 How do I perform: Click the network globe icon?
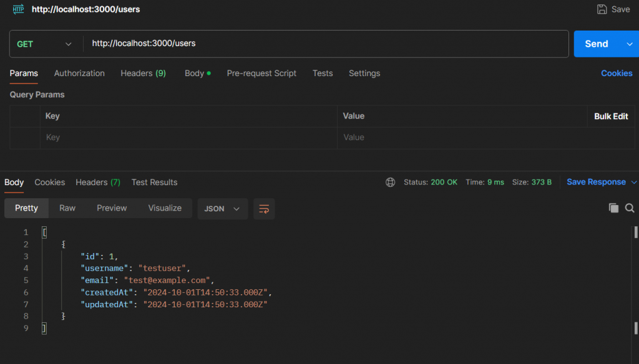tap(391, 182)
